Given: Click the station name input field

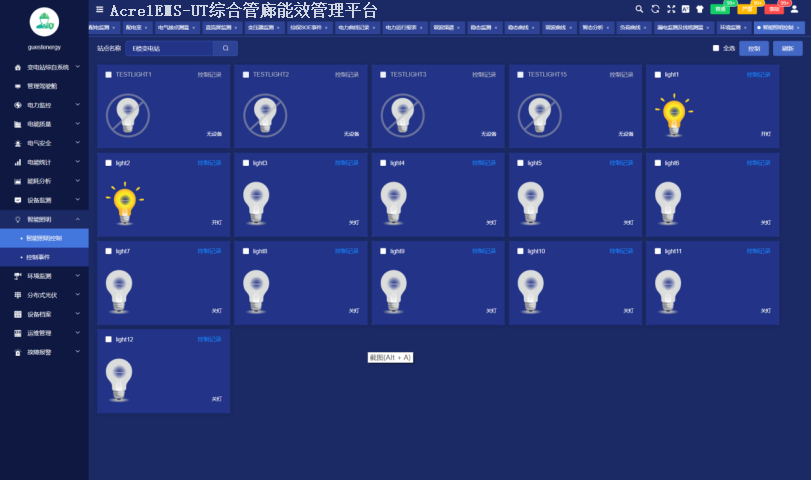Looking at the screenshot, I should [x=168, y=48].
